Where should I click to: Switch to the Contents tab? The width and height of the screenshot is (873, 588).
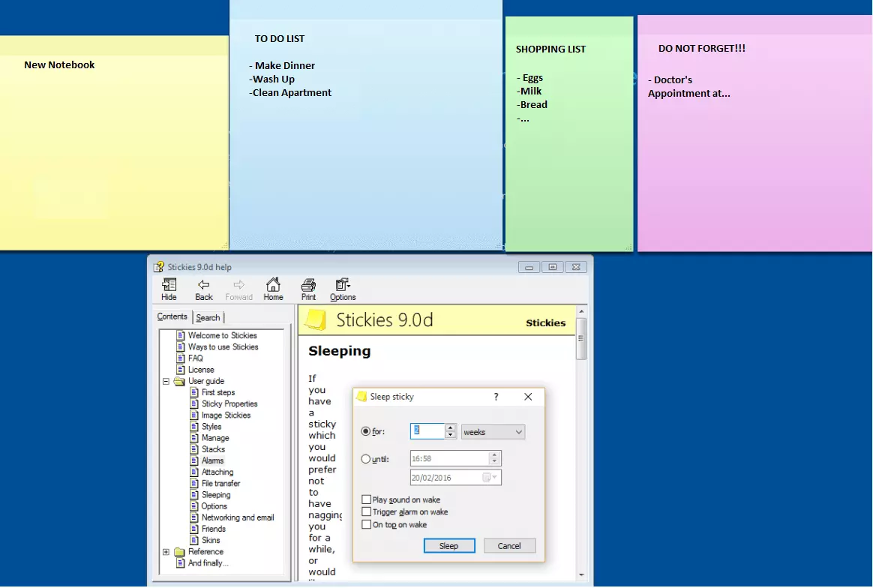tap(172, 316)
